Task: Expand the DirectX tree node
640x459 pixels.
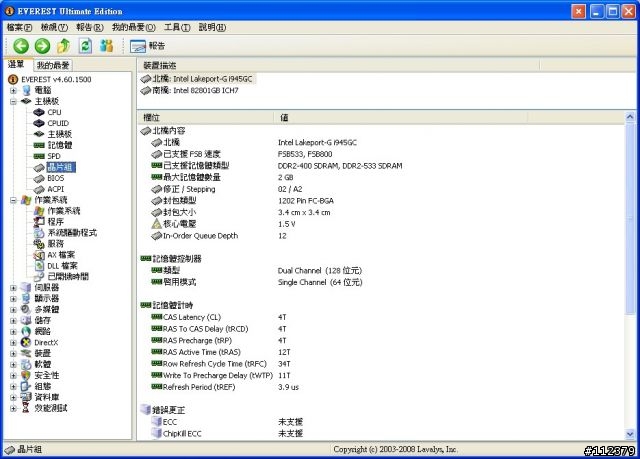Action: click(x=13, y=343)
